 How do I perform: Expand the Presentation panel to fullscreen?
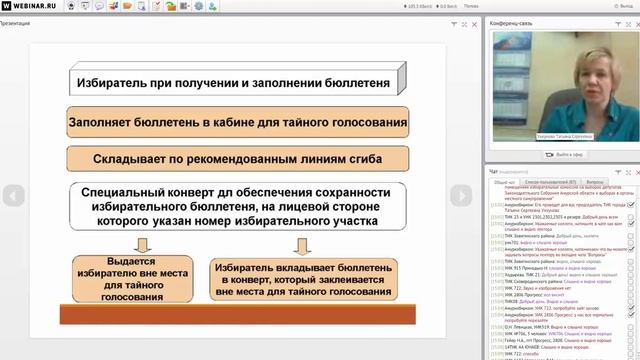[464, 24]
